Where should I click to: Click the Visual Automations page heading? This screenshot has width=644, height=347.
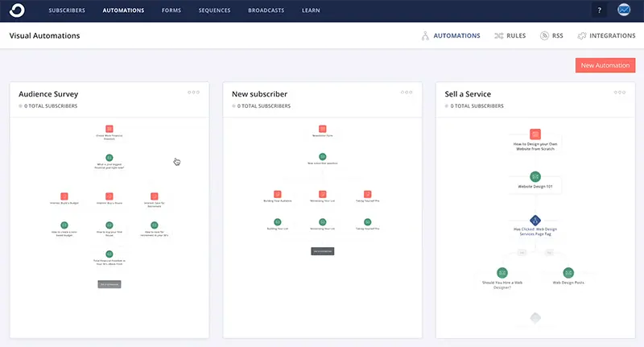[44, 35]
